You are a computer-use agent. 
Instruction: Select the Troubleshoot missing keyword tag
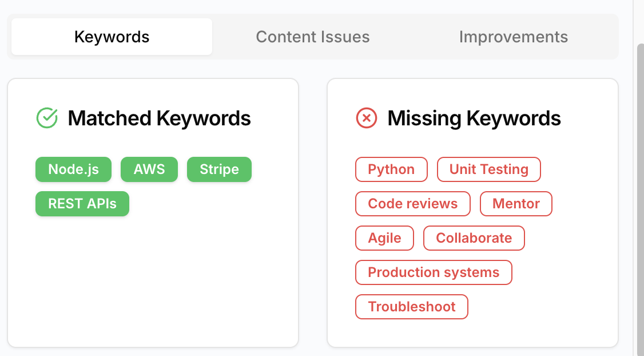[x=411, y=307]
